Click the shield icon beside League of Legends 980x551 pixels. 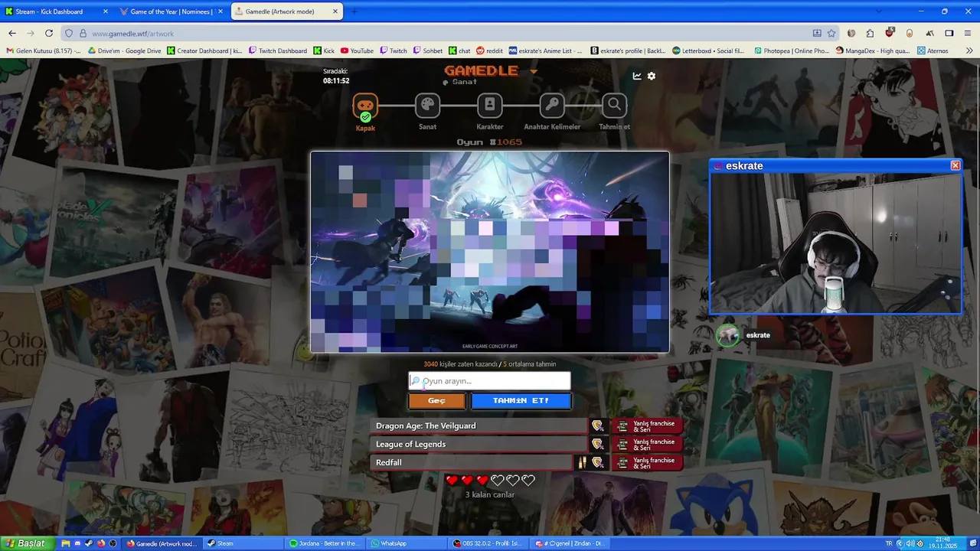click(x=597, y=444)
